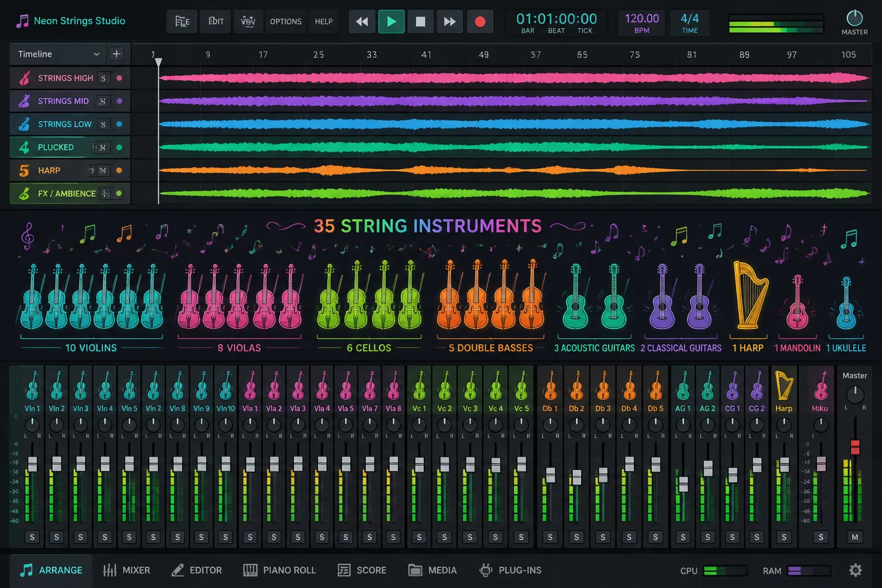This screenshot has height=588, width=882.
Task: Click the Master power icon top right
Action: point(854,18)
